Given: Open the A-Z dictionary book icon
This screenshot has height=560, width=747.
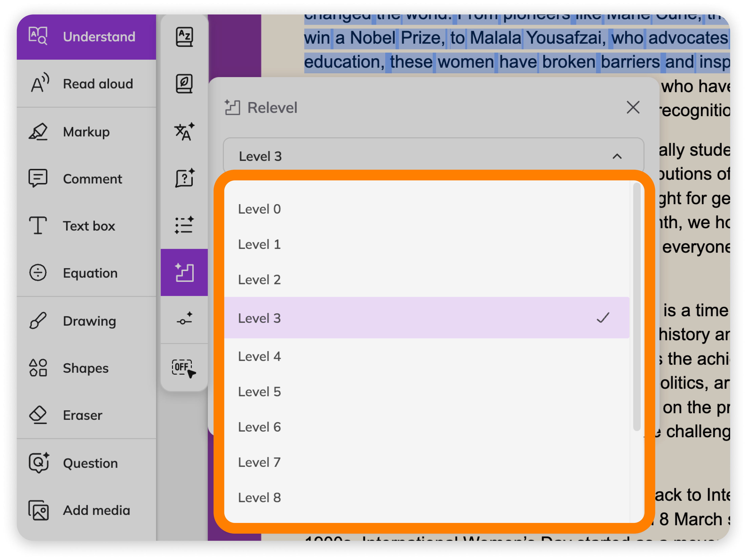Looking at the screenshot, I should point(184,36).
